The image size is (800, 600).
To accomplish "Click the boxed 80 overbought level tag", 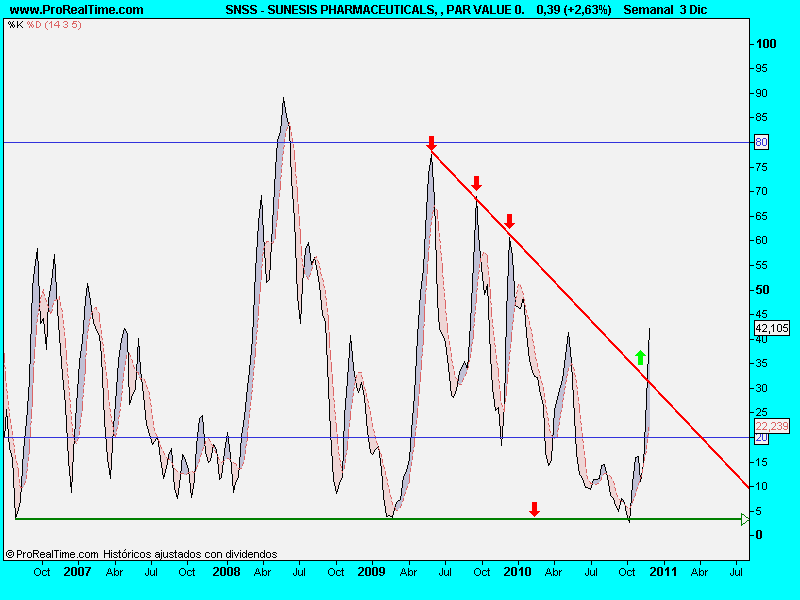I will click(761, 142).
